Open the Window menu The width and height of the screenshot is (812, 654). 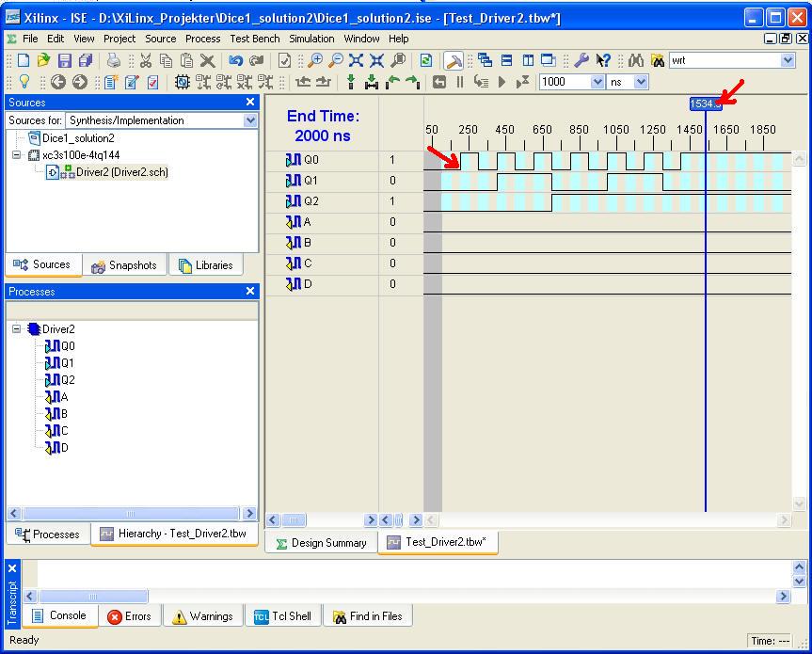(361, 39)
